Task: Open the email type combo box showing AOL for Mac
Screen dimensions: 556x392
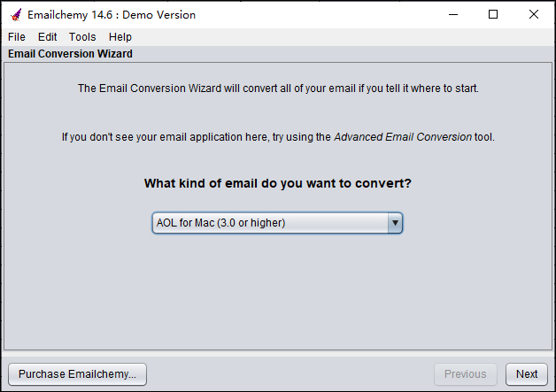Action: point(270,223)
